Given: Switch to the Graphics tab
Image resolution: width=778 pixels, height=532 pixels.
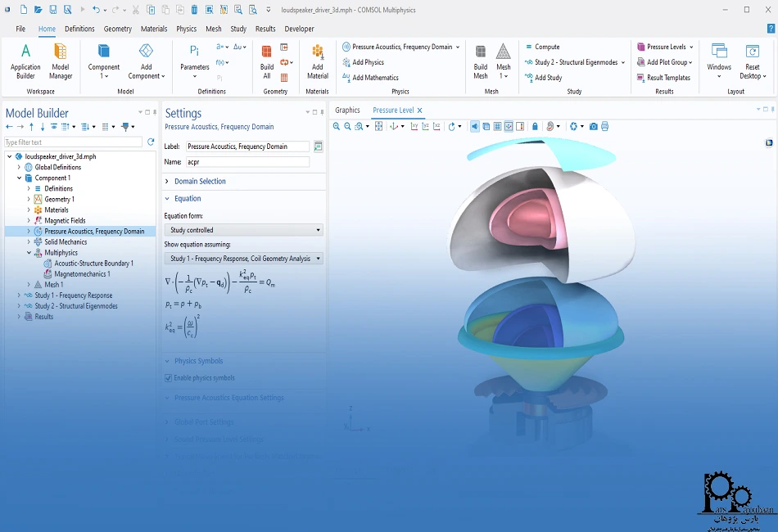Looking at the screenshot, I should point(347,110).
